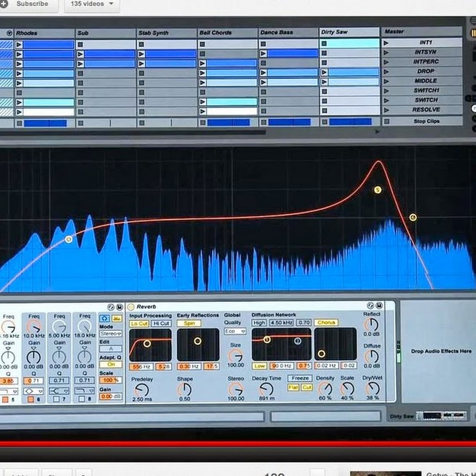Launch the first clip in Rhodes track

point(19,44)
